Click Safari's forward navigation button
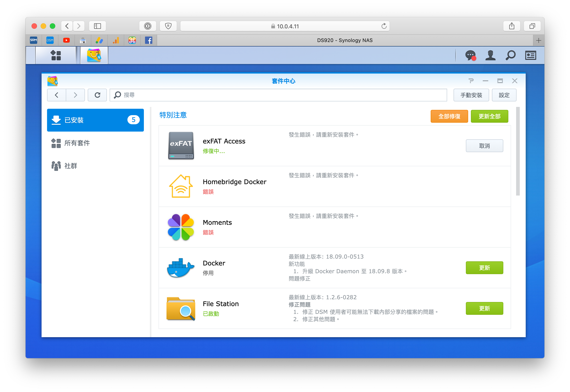Image resolution: width=570 pixels, height=392 pixels. pyautogui.click(x=79, y=26)
